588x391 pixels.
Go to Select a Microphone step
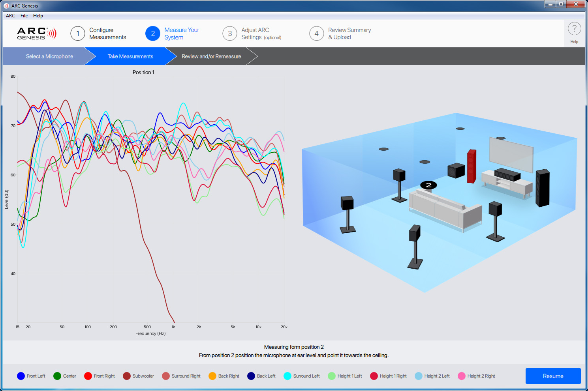pyautogui.click(x=49, y=56)
